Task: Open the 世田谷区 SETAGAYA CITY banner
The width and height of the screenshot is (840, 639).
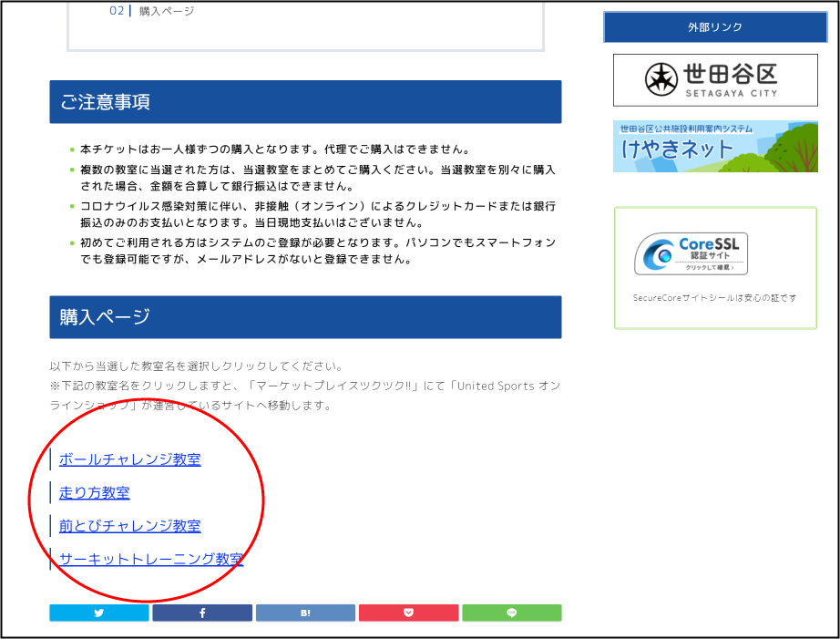Action: 715,80
